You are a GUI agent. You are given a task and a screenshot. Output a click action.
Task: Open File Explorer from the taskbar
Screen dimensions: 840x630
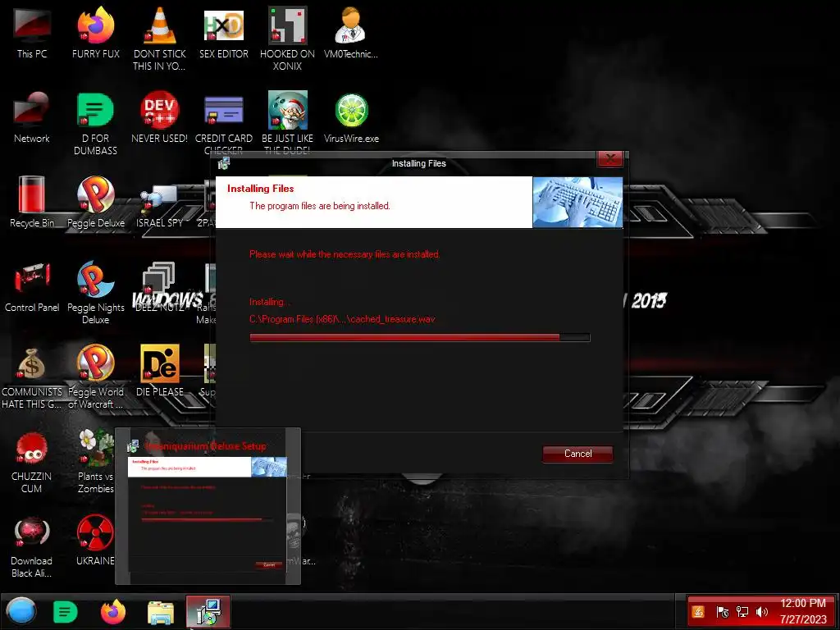[x=161, y=612]
